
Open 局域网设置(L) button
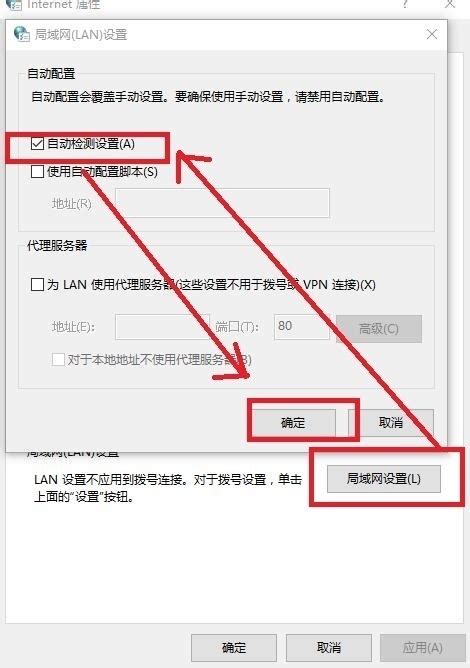[383, 479]
